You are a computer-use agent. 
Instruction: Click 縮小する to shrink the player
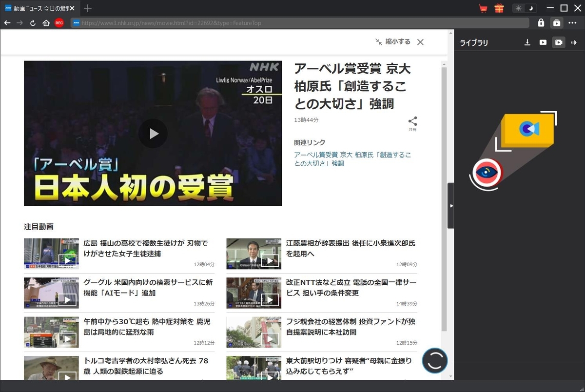click(x=393, y=42)
